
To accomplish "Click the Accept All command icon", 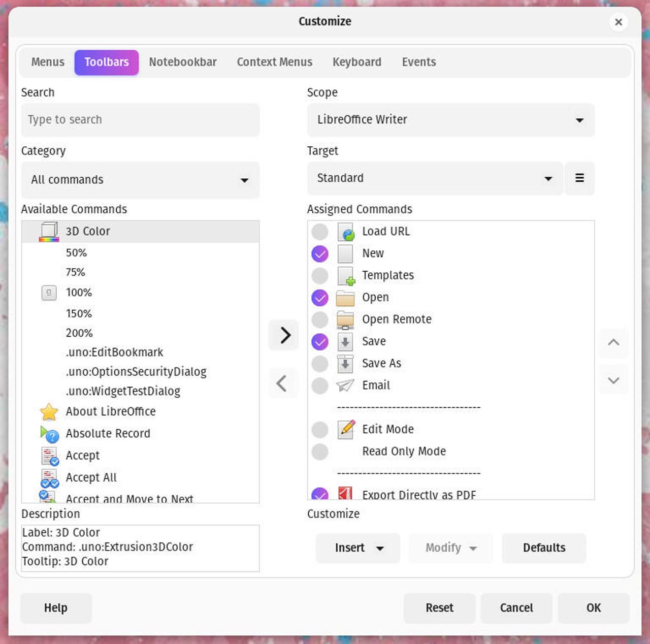I will click(49, 478).
